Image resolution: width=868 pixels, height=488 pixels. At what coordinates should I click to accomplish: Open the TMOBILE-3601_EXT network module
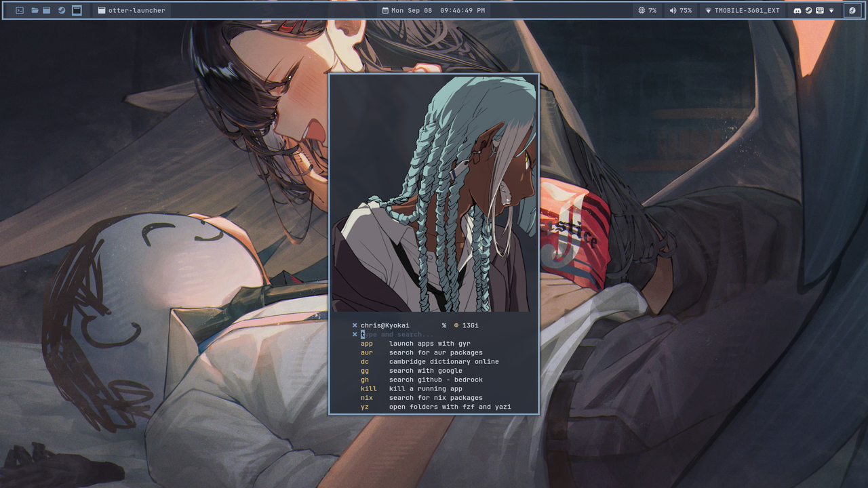[743, 10]
